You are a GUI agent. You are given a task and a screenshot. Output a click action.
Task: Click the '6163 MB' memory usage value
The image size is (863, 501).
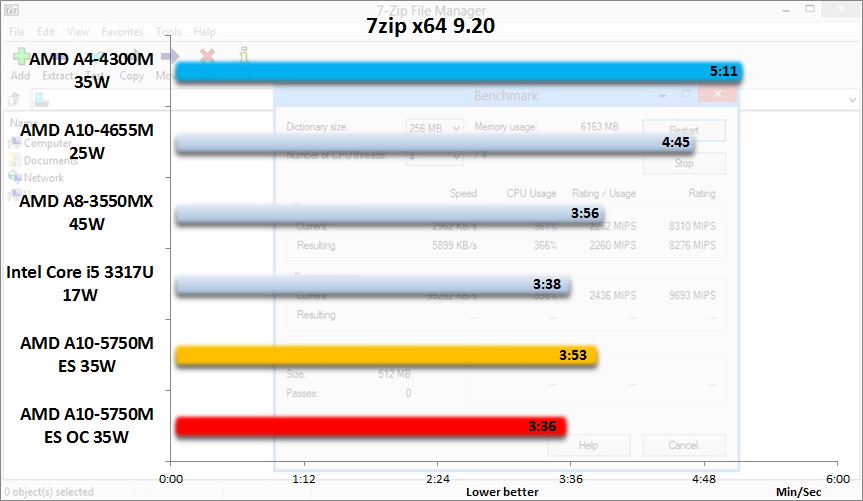(x=599, y=127)
